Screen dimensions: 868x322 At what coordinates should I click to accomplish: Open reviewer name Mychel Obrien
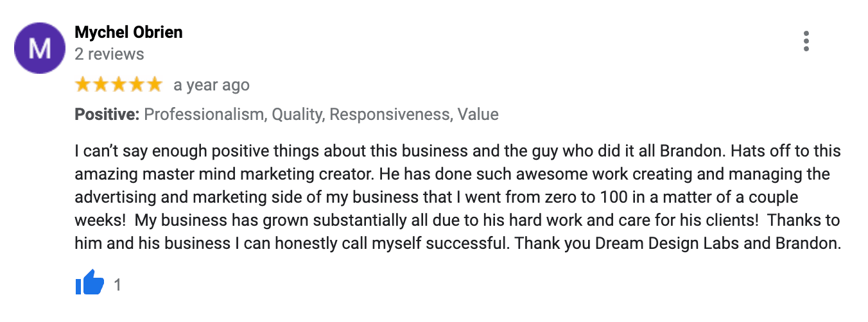tap(128, 32)
